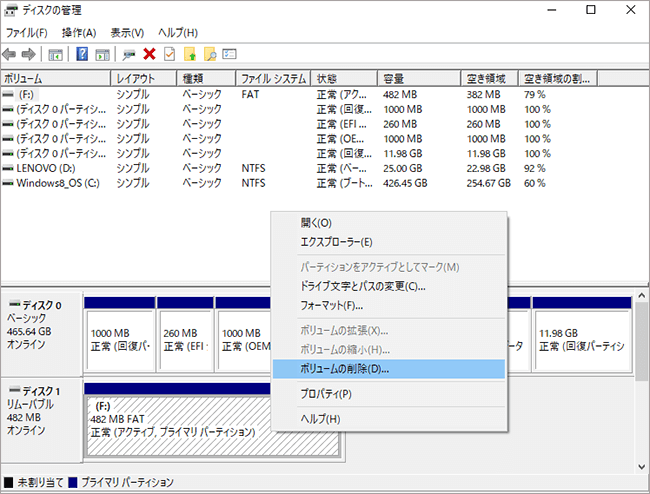Screen dimensions: 650x494
Task: Click the drive icon beside (F:) row
Action: 7,94
